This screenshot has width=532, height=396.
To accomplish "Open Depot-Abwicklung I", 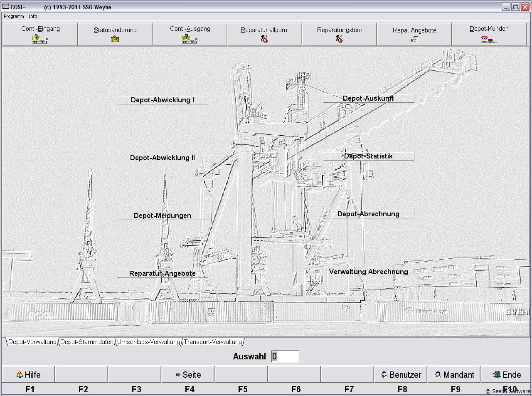I will 163,100.
